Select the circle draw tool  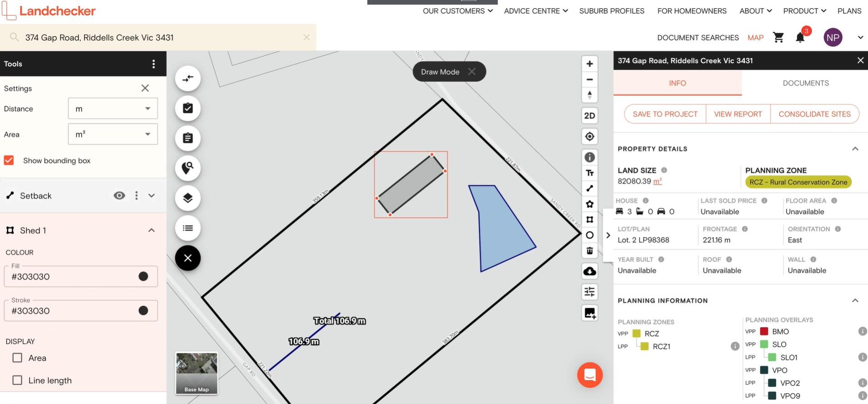click(589, 235)
